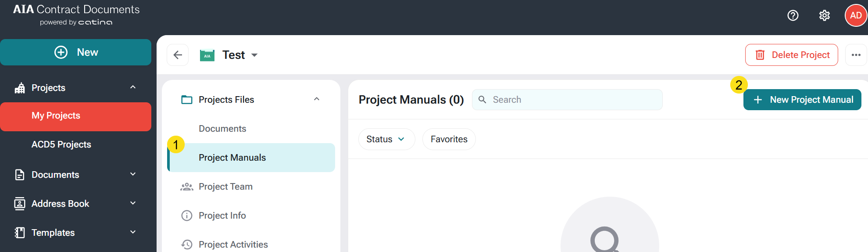This screenshot has width=868, height=252.
Task: Collapse the Projects Files section
Action: pos(317,100)
